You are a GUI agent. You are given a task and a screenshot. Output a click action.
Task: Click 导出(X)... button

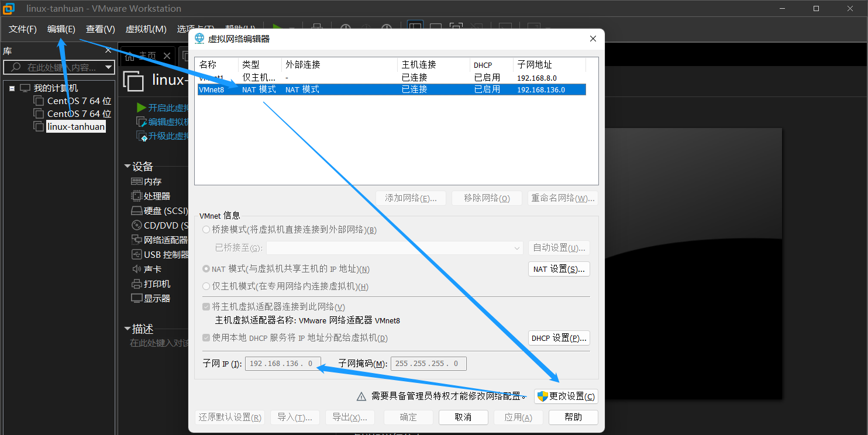350,417
